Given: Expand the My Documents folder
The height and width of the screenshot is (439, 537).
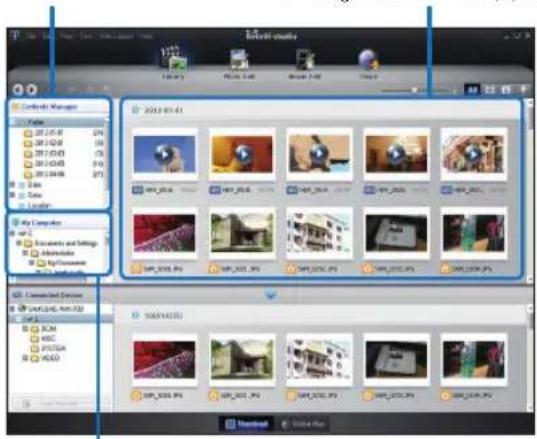Looking at the screenshot, I should [x=32, y=263].
